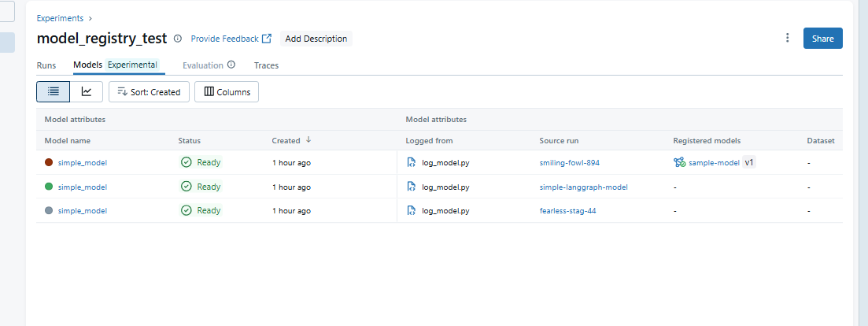Click the log_model.py file icon in second row
The image size is (868, 326).
point(412,187)
